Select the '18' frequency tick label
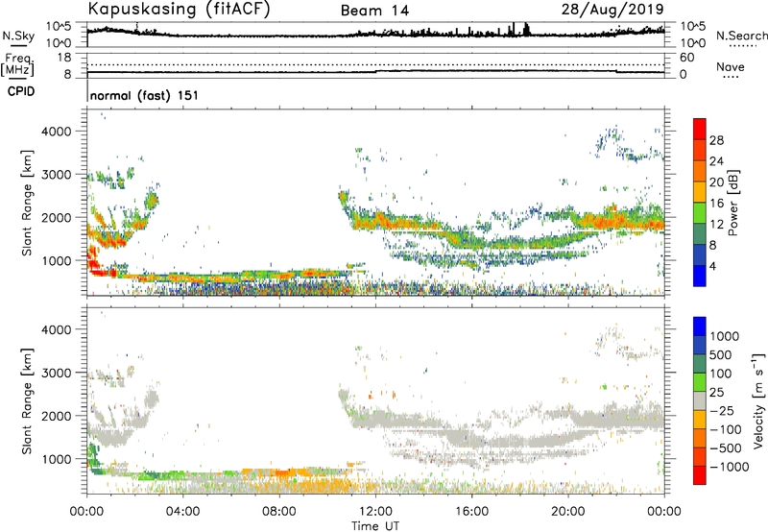This screenshot has height=532, width=768. 64,58
